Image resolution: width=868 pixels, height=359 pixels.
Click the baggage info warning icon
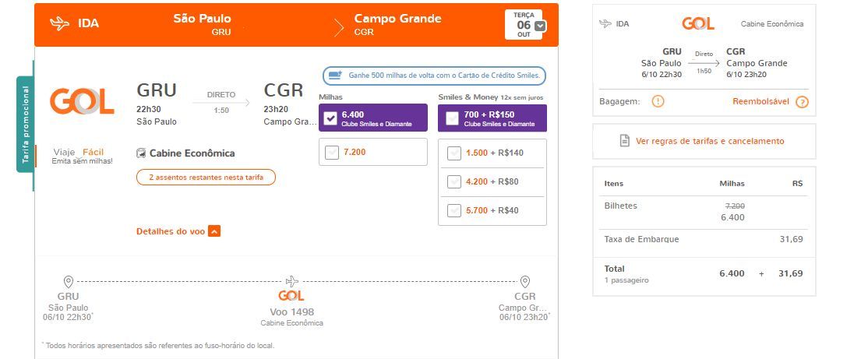[658, 102]
